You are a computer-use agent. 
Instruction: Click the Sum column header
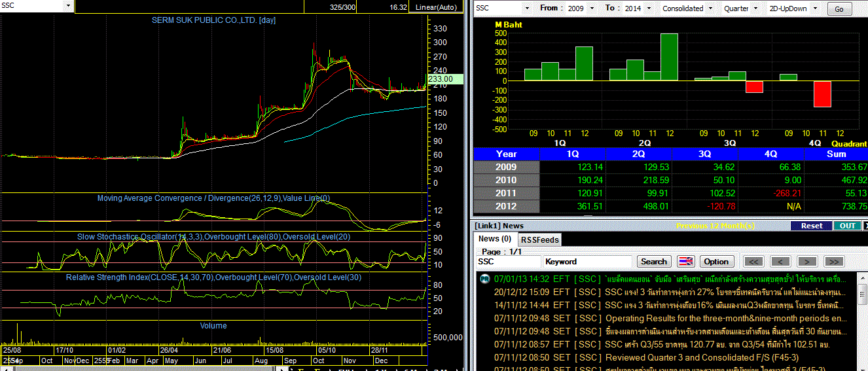click(836, 154)
